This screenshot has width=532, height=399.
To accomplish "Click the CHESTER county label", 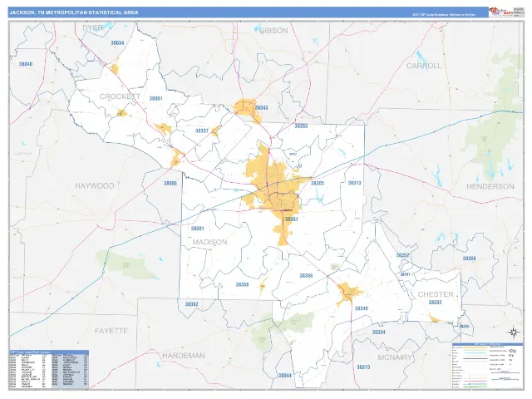I will click(x=436, y=294).
